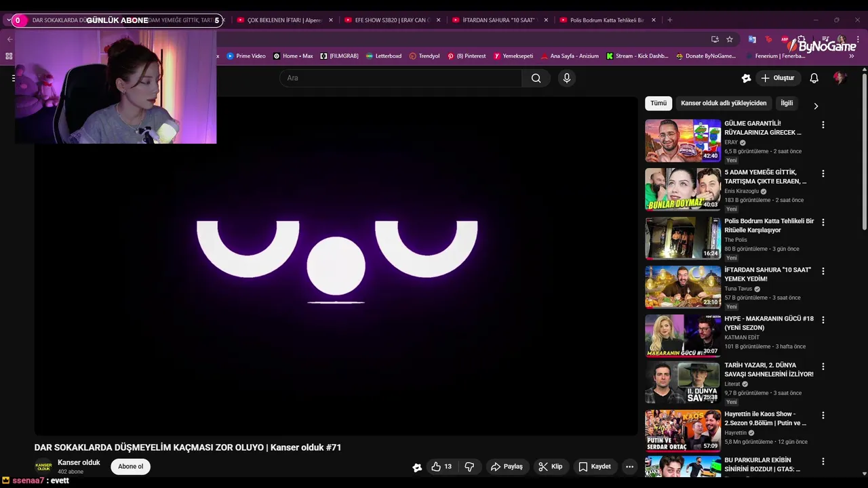Image resolution: width=868 pixels, height=488 pixels.
Task: Show more filter chips with arrow
Action: pos(816,106)
